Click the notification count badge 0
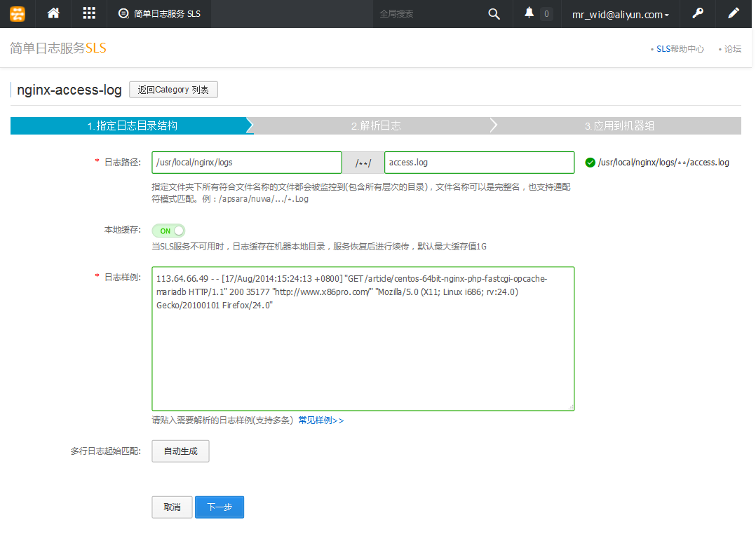 pos(546,14)
